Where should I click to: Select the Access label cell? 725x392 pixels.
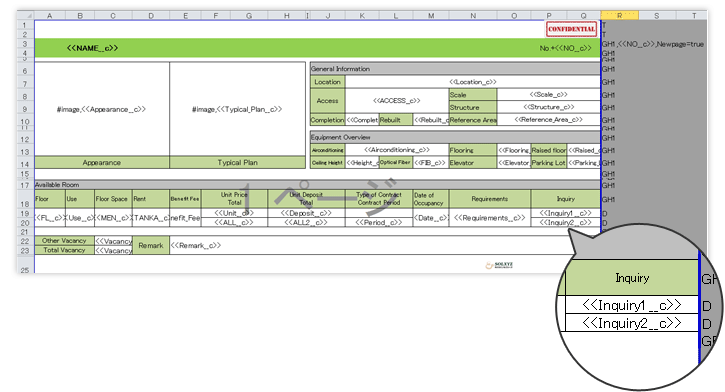pyautogui.click(x=327, y=101)
